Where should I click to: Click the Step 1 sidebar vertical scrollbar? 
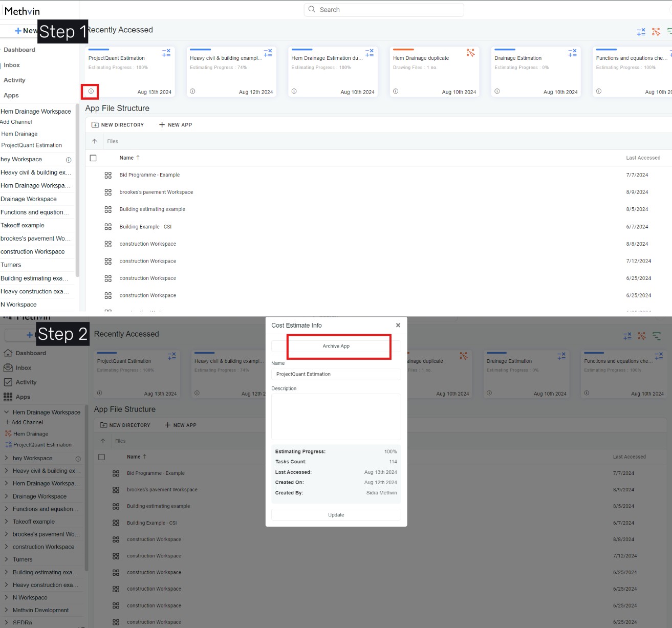(x=77, y=189)
